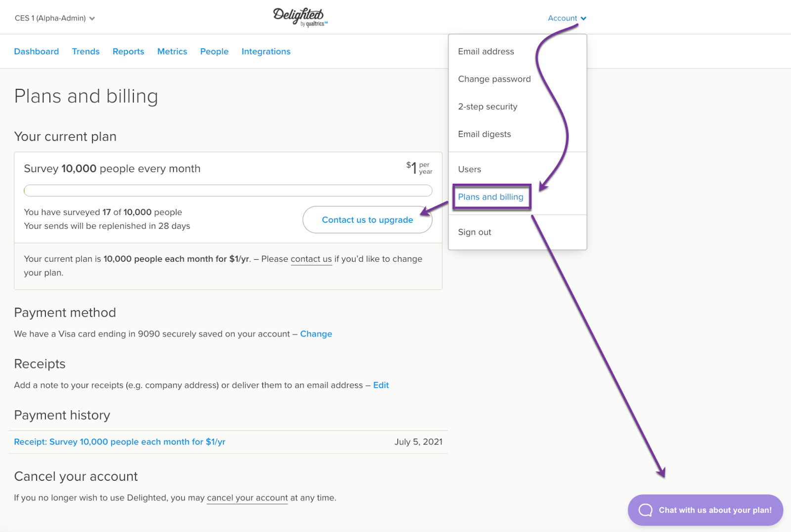
Task: Select Email digests menu item
Action: 484,134
